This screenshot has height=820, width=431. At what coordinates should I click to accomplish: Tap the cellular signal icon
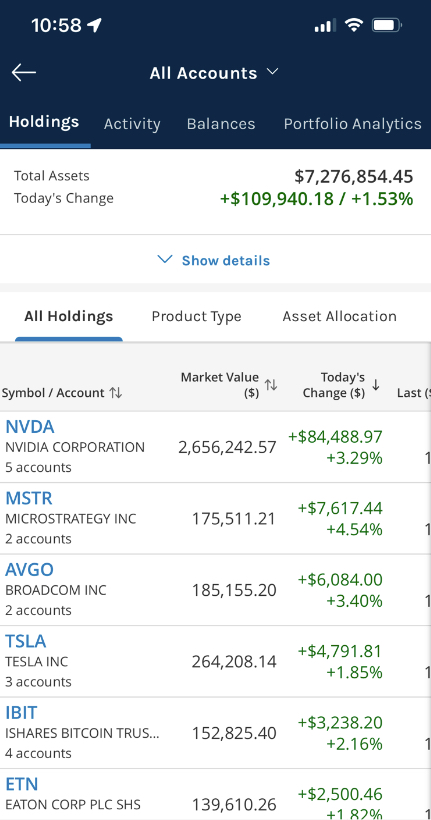tap(325, 26)
